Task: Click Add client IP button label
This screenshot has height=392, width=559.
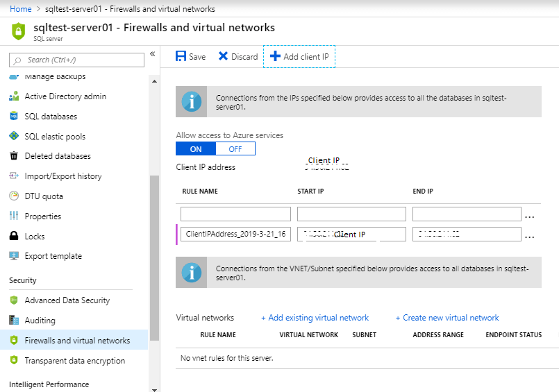Action: (x=306, y=57)
